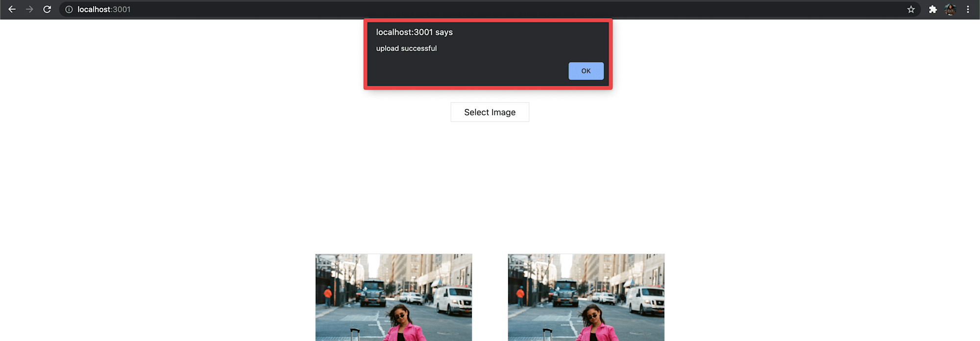Open the browser Extensions puzzle icon
This screenshot has height=341, width=980.
coord(933,9)
